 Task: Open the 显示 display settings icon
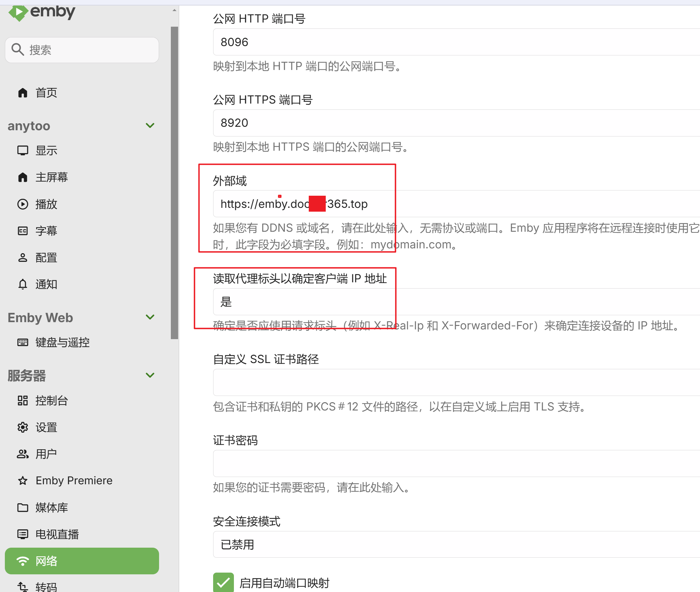coord(23,151)
